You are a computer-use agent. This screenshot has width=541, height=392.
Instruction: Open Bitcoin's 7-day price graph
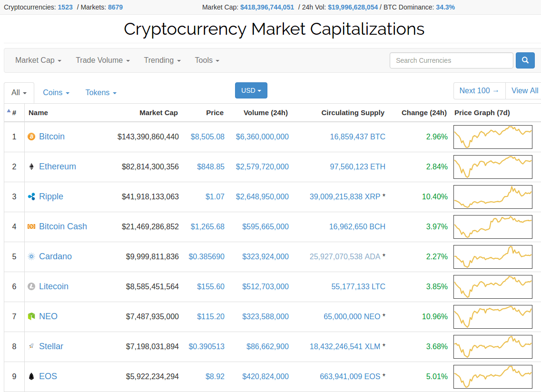pyautogui.click(x=492, y=137)
